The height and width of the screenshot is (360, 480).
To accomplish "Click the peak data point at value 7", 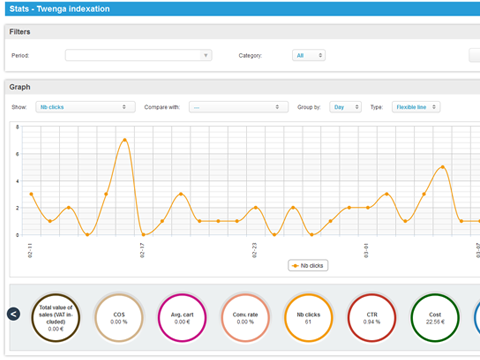I will point(125,140).
